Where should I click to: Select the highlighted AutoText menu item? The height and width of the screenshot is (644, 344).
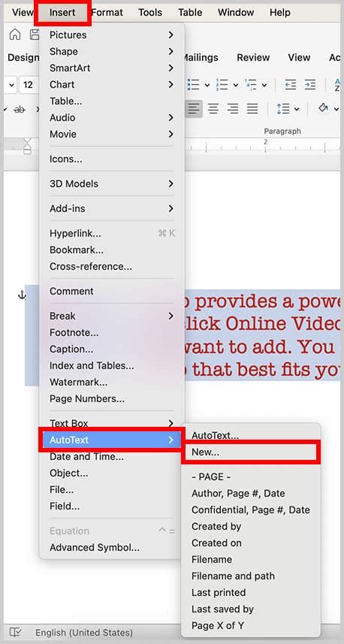(112, 440)
